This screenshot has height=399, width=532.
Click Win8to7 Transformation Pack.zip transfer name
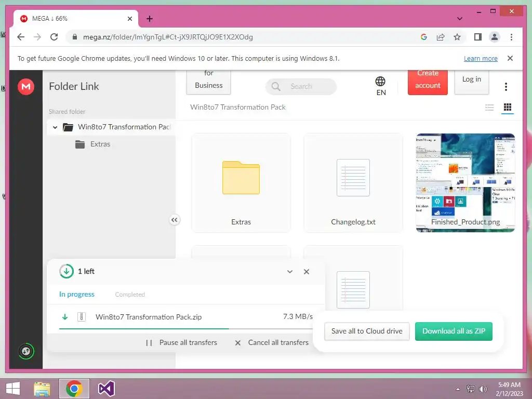pyautogui.click(x=149, y=317)
